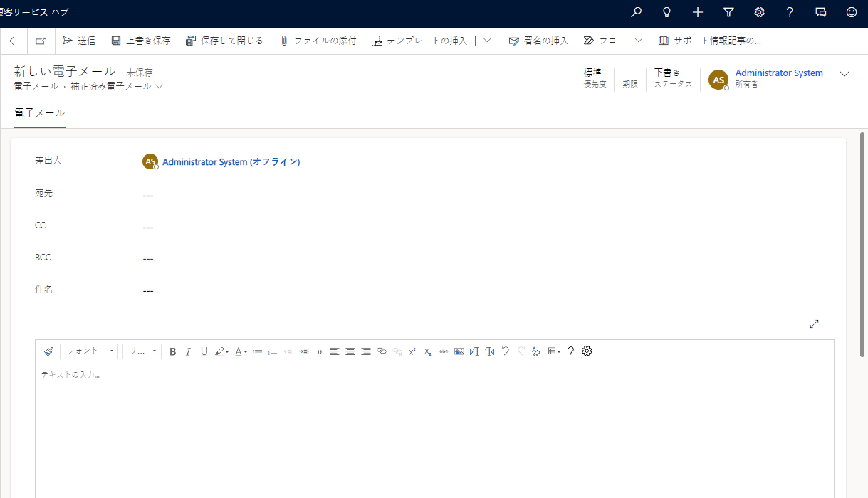
Task: Open the Administrator System owner link
Action: pyautogui.click(x=779, y=73)
